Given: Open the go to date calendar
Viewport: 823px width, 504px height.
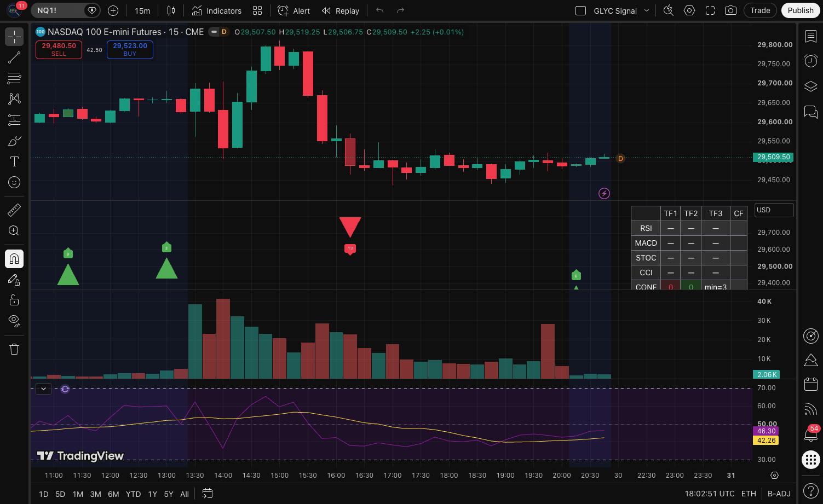Looking at the screenshot, I should [x=207, y=494].
